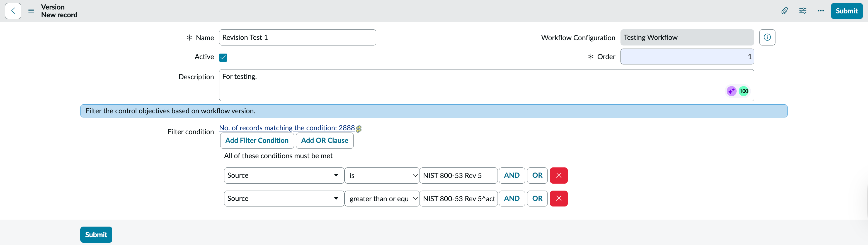Click the 100 score badge in Description
Image resolution: width=868 pixels, height=245 pixels.
pos(744,91)
